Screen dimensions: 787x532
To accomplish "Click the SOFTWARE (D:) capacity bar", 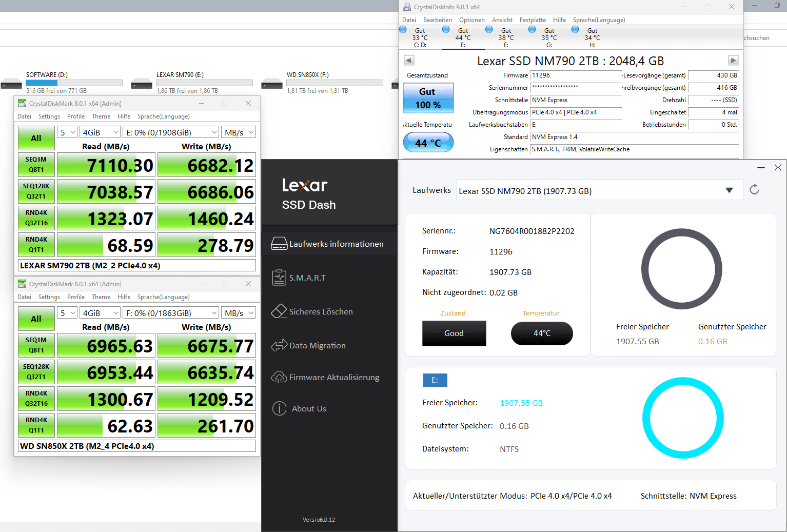I will click(x=74, y=83).
